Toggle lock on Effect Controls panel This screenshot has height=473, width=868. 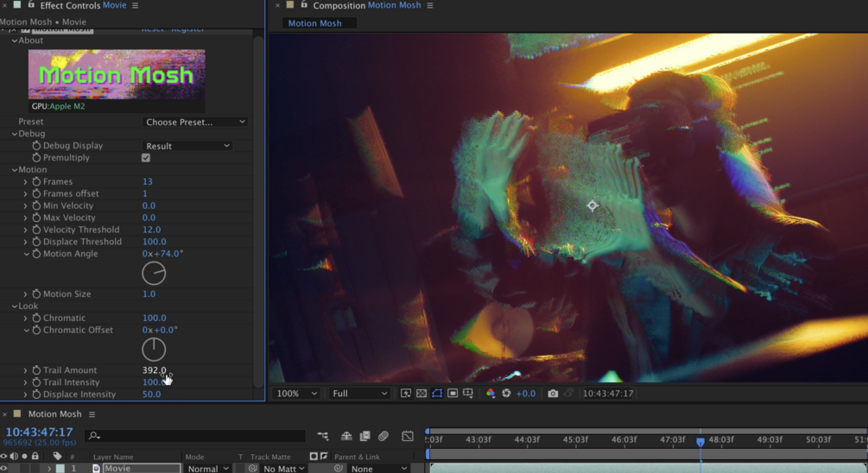pos(31,5)
